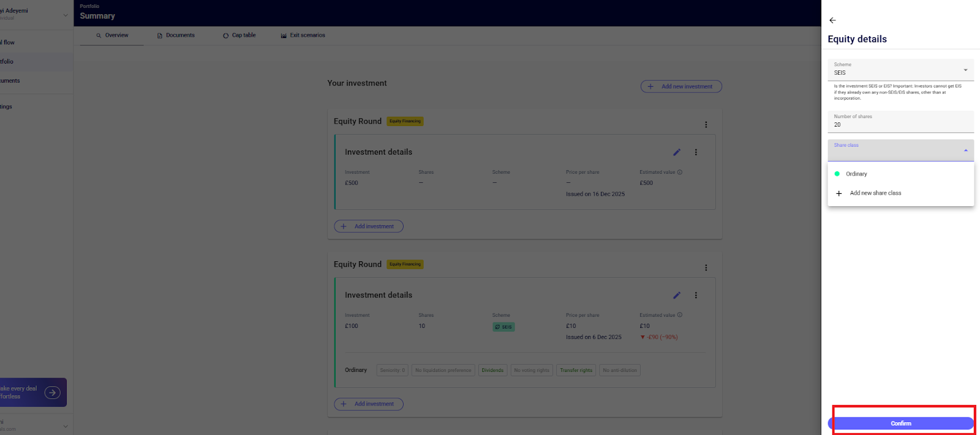This screenshot has width=980, height=435.
Task: Edit first Equity Round investment details pencil
Action: tap(677, 152)
